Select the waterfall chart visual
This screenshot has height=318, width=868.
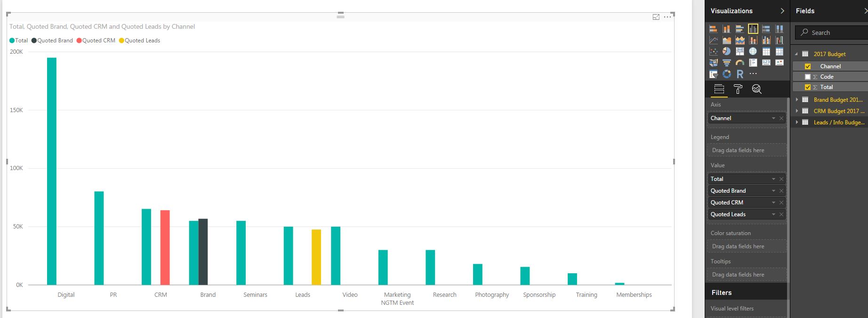780,41
